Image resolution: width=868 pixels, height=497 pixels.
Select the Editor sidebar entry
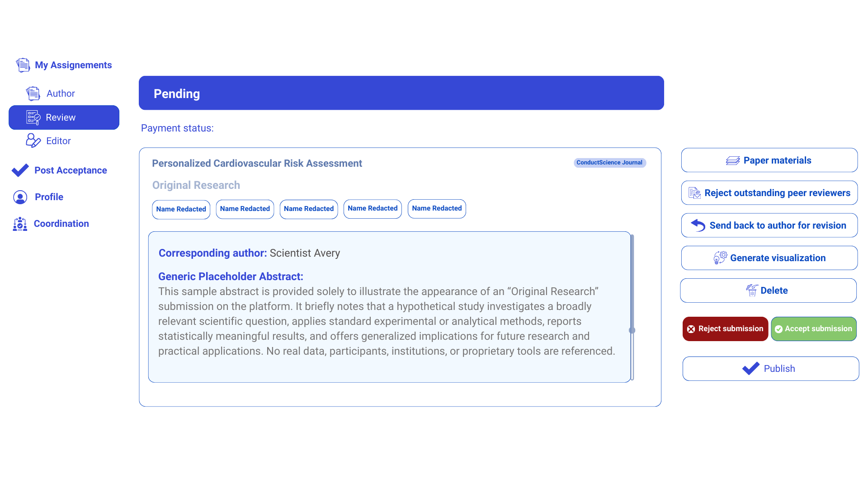click(58, 141)
